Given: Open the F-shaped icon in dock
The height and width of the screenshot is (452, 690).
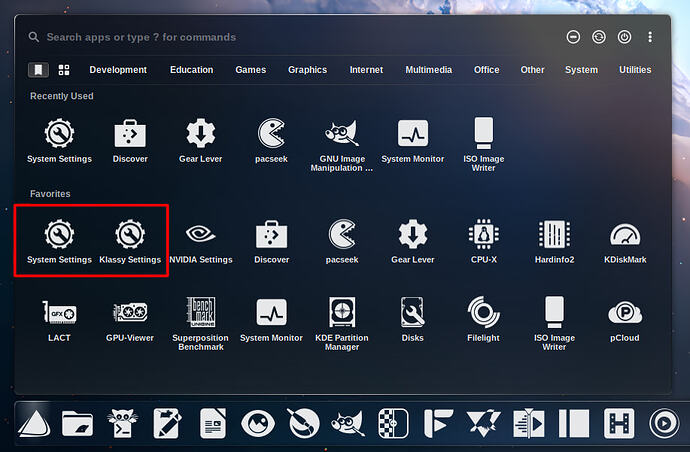Looking at the screenshot, I should (438, 423).
